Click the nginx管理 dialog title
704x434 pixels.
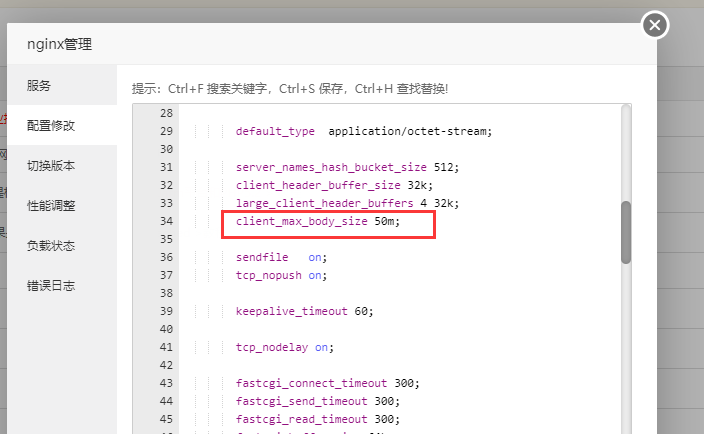click(x=60, y=44)
